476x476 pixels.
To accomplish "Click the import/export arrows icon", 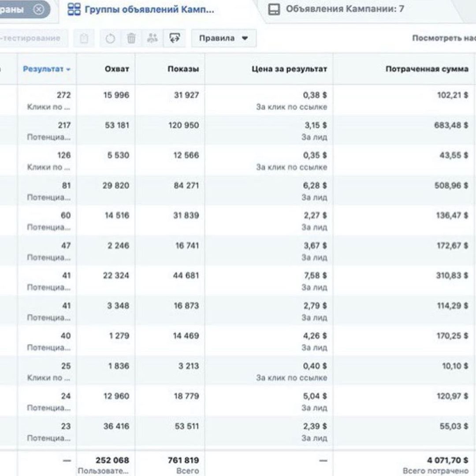I will pos(174,38).
